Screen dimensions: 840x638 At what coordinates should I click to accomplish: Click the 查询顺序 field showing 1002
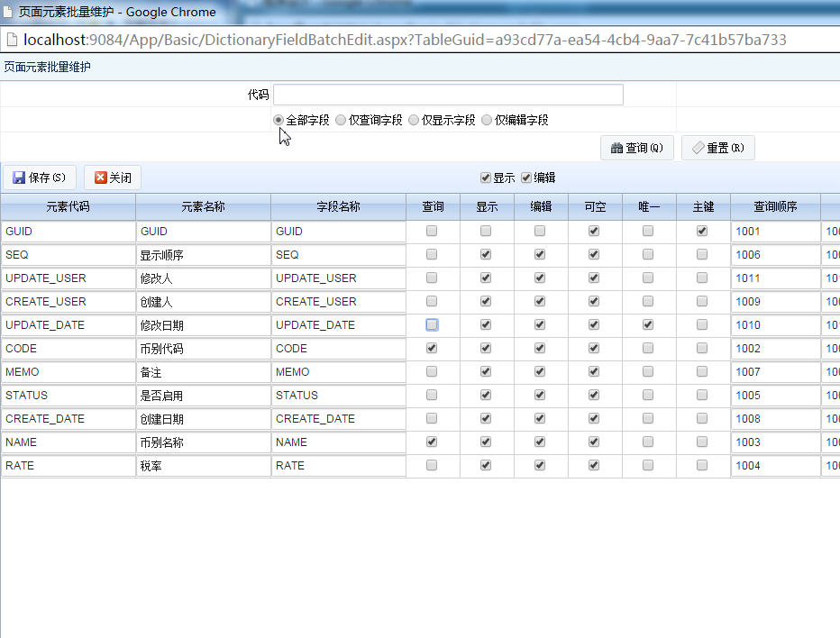click(775, 348)
